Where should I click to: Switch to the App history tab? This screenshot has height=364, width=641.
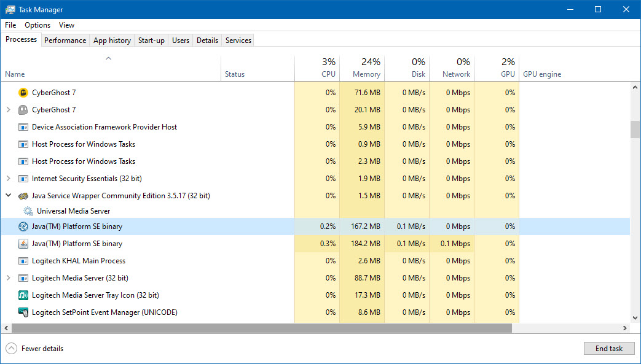(112, 41)
